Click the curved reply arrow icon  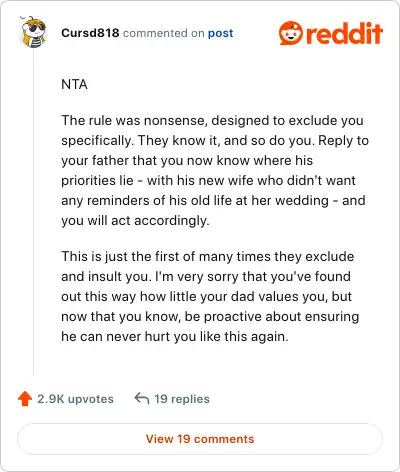(142, 398)
